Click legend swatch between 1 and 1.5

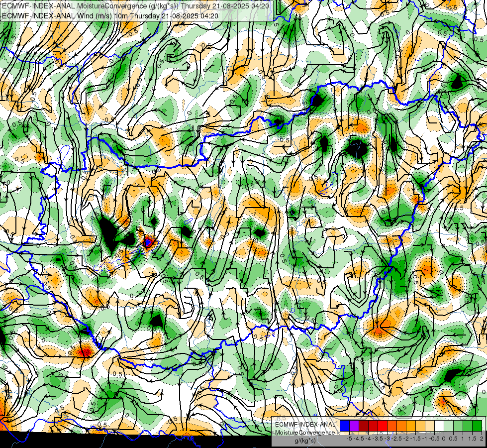[x=468, y=426]
